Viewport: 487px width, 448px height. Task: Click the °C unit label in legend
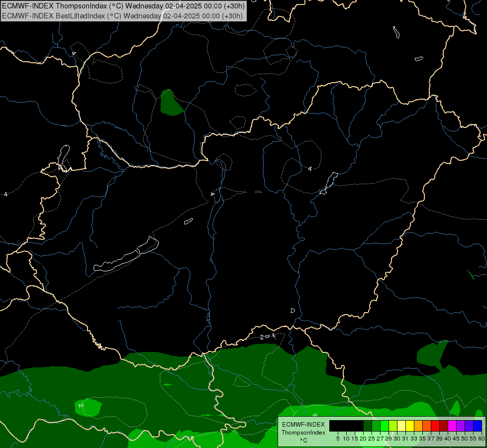(x=304, y=441)
